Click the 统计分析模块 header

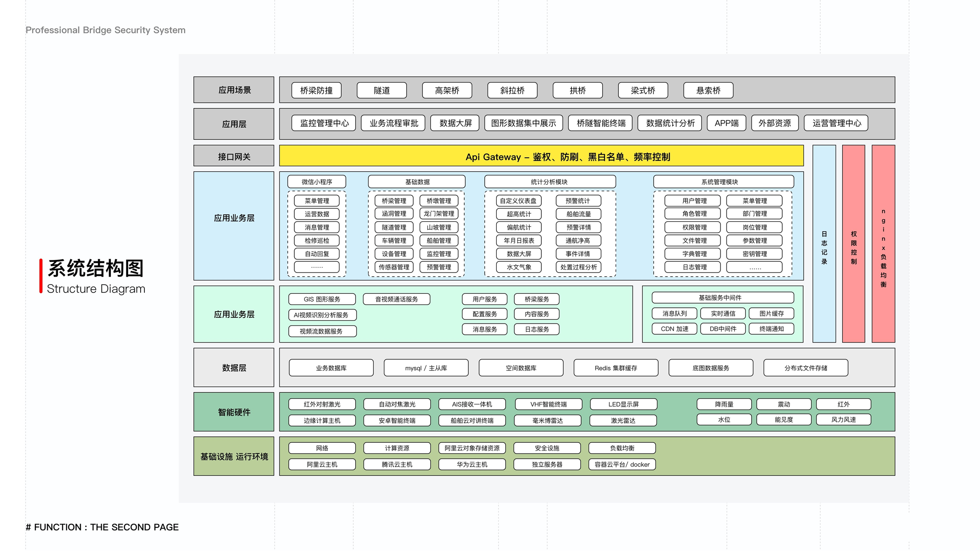pyautogui.click(x=550, y=182)
